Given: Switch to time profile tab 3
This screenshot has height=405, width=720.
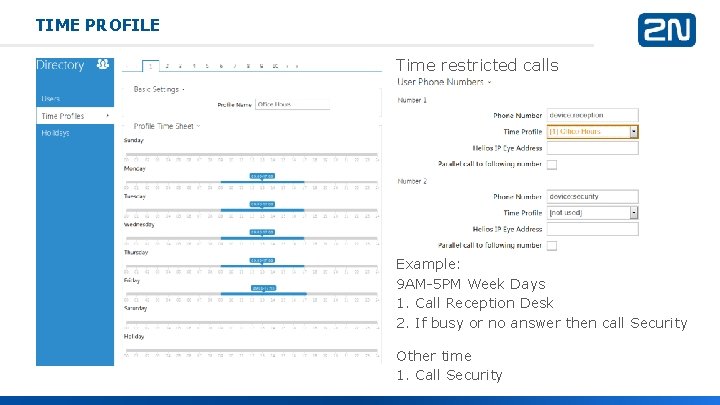Looking at the screenshot, I should click(x=180, y=66).
